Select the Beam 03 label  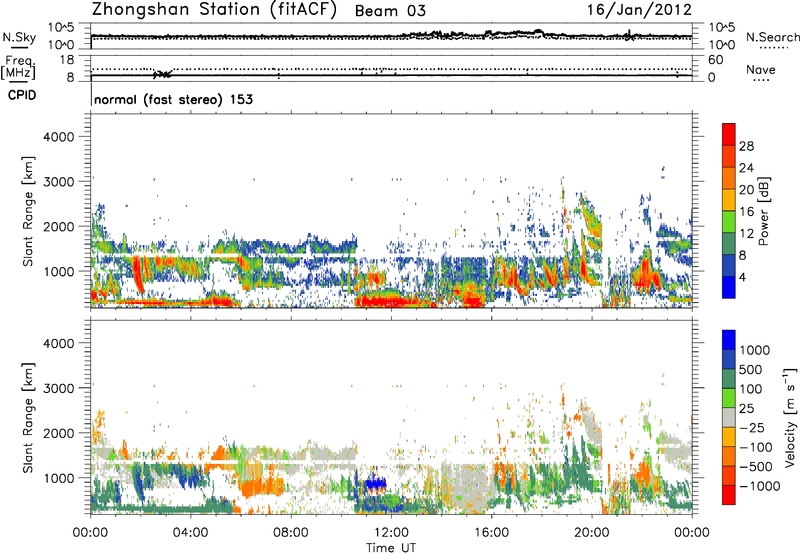(390, 11)
